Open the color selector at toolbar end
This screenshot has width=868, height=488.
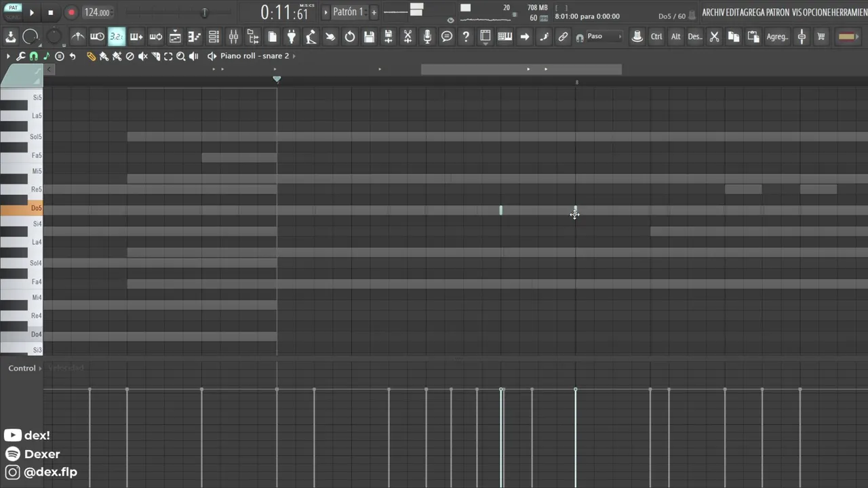[x=848, y=37]
